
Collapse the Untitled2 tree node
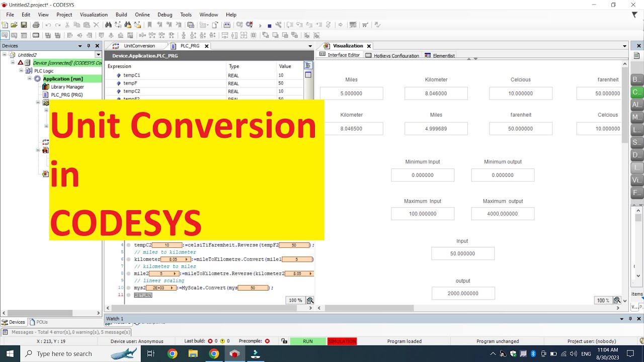tap(5, 55)
